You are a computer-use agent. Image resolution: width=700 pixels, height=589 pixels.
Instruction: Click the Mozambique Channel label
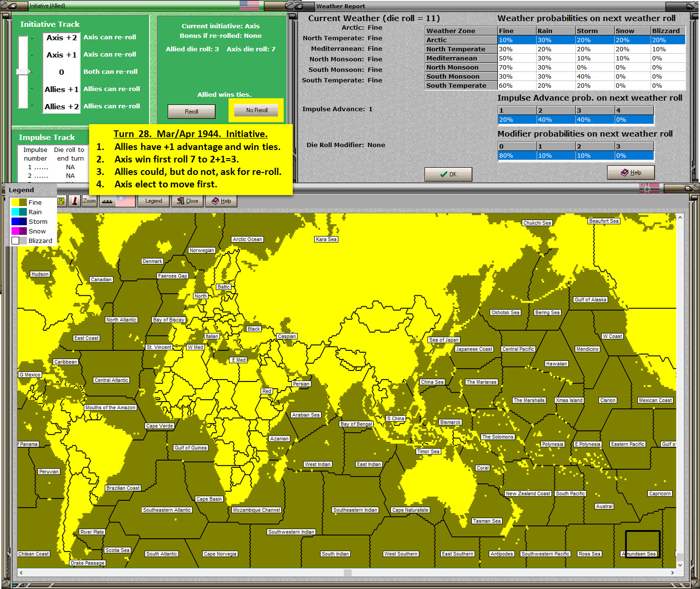click(x=257, y=510)
